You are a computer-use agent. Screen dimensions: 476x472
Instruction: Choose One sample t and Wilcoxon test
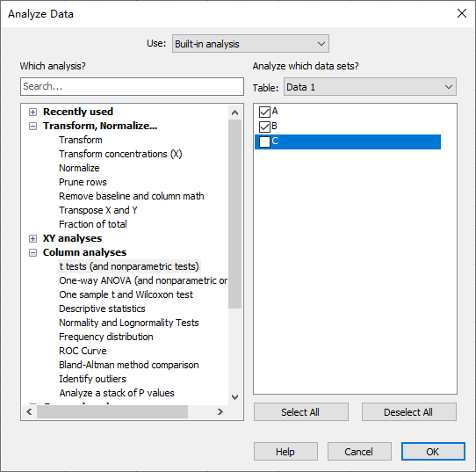pos(126,294)
